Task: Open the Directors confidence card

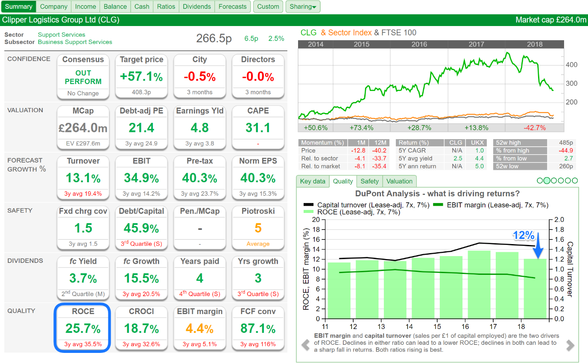Action: tap(258, 77)
